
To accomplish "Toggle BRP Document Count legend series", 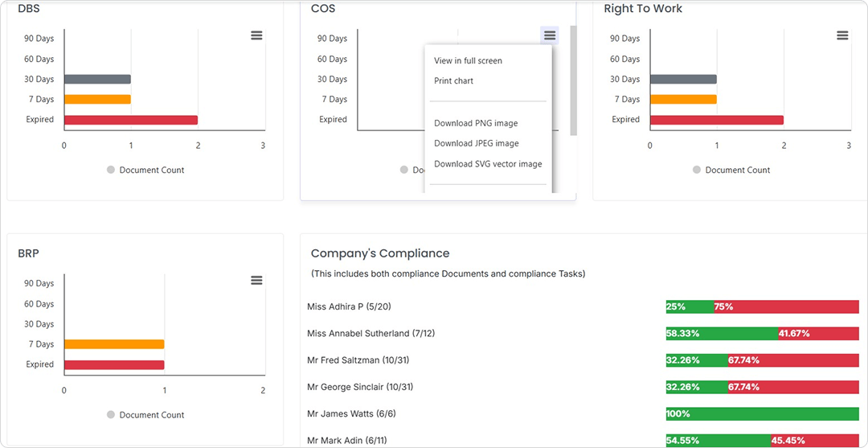I will click(145, 415).
